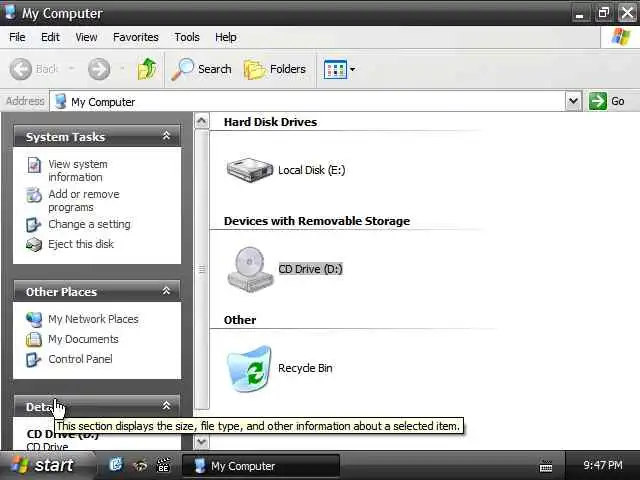Viewport: 640px width, 480px height.
Task: Click Eject this disk icon
Action: click(x=34, y=244)
